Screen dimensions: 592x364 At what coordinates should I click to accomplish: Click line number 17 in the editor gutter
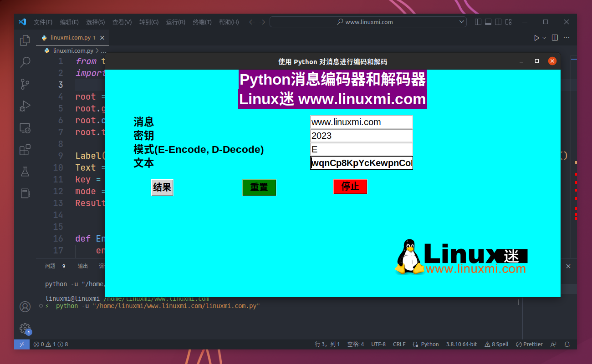58,250
